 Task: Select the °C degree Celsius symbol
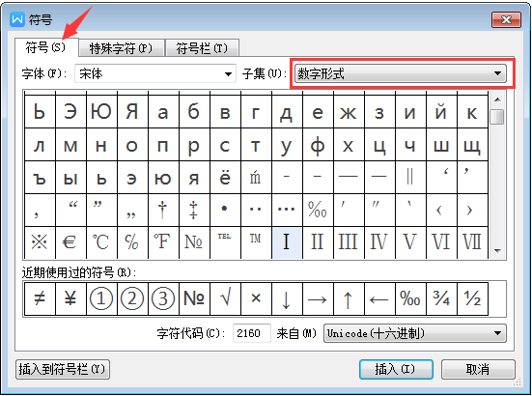pos(101,242)
